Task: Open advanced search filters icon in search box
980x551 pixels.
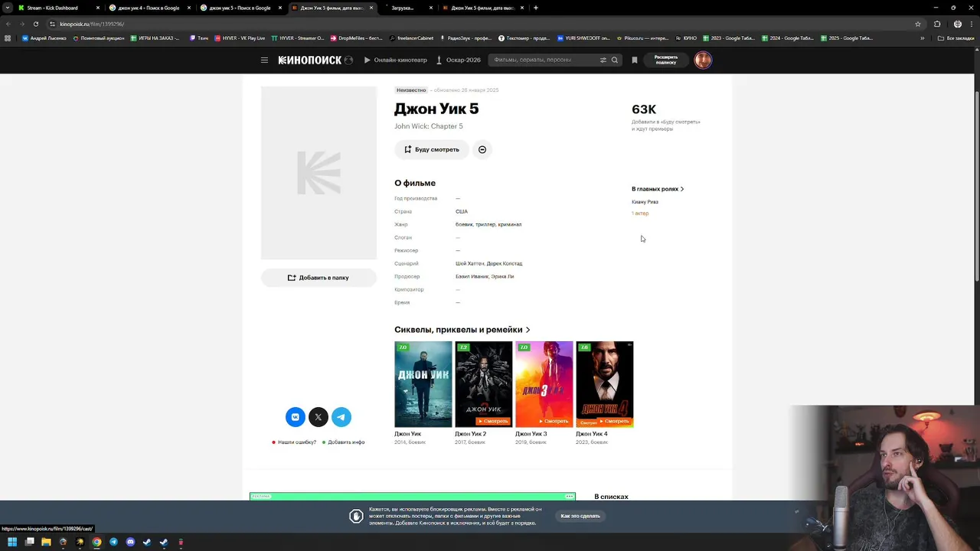Action: tap(603, 60)
